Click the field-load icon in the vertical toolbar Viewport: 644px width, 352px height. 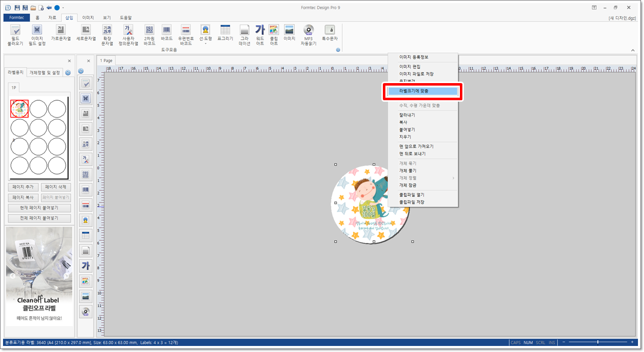point(86,83)
